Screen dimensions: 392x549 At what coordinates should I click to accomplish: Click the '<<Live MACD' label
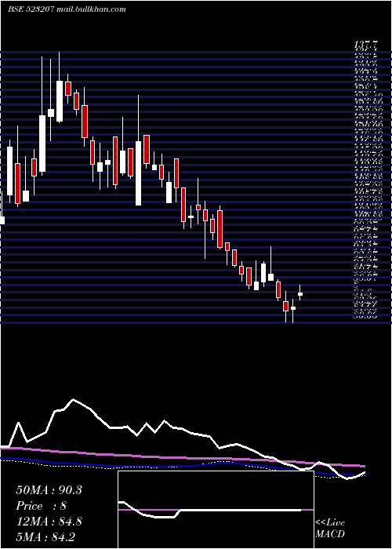(330, 529)
